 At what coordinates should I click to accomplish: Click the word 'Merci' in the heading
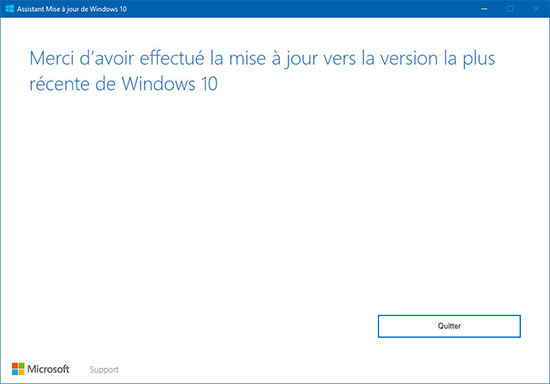pyautogui.click(x=52, y=58)
